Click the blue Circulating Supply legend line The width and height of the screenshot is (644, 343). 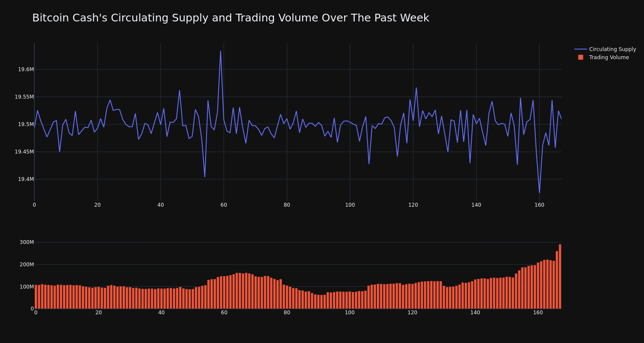tap(580, 49)
